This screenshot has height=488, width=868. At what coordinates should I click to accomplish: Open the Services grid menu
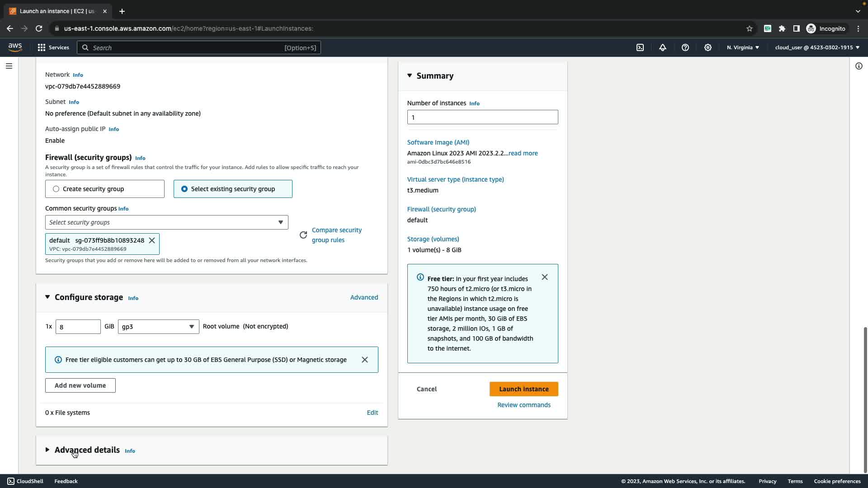click(x=53, y=47)
